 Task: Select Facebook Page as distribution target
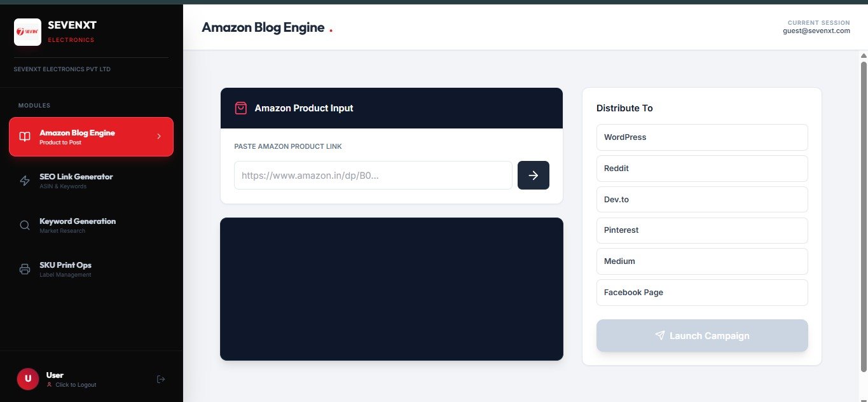(702, 293)
